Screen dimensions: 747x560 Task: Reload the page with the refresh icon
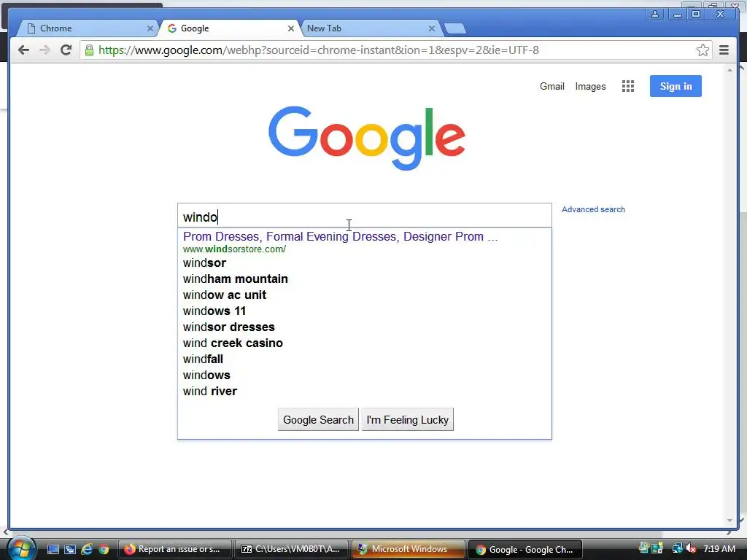(66, 50)
